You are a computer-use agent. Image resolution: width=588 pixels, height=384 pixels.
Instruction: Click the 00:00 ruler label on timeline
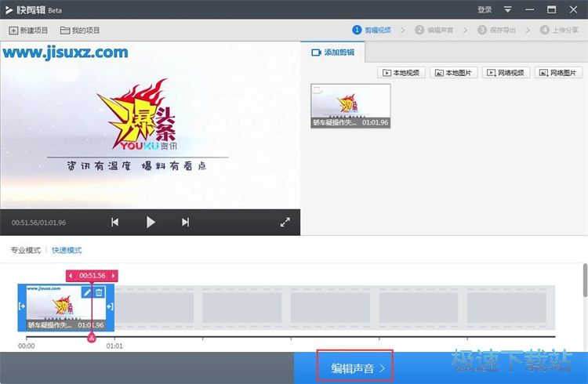[x=26, y=346]
